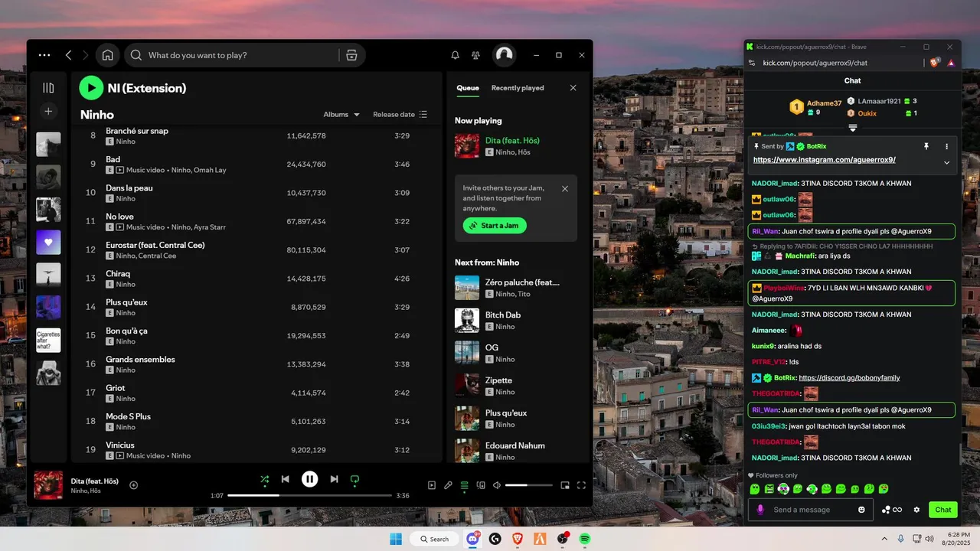Open the Albums filter dropdown
The image size is (980, 551).
click(341, 115)
